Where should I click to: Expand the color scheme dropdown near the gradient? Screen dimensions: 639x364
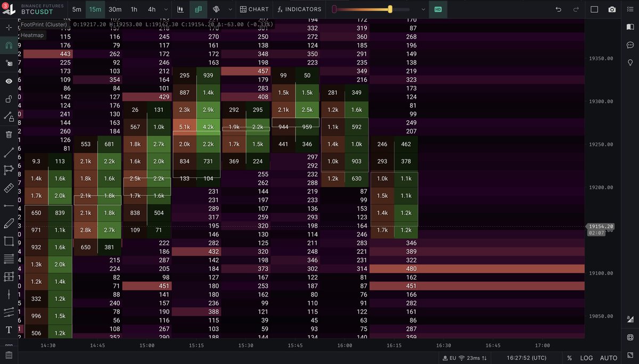tap(423, 9)
